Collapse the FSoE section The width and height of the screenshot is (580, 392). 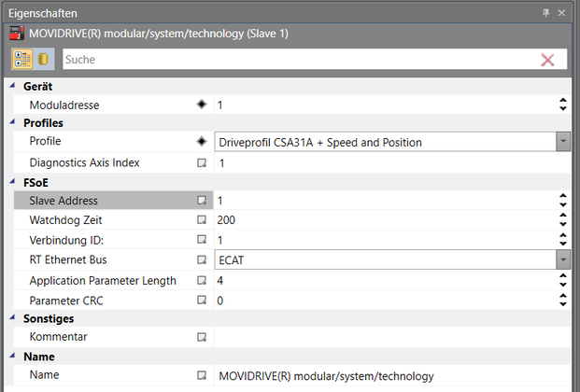tap(12, 183)
